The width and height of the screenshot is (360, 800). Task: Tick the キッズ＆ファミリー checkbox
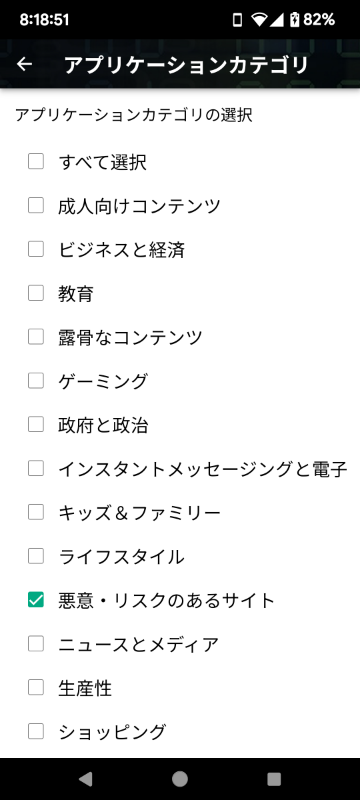pos(36,513)
